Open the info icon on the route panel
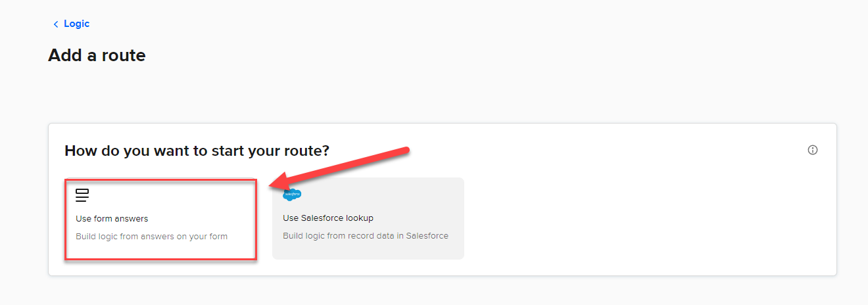Screen dimensions: 868x305 813,150
